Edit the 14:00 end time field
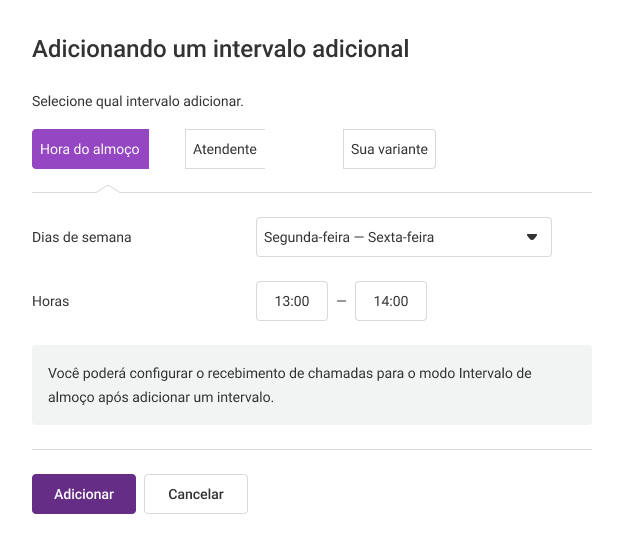 391,301
